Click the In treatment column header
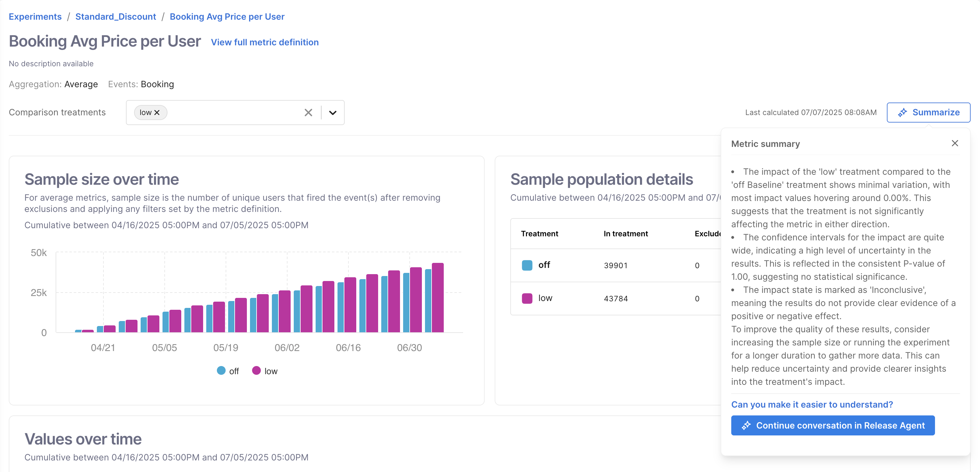Image resolution: width=980 pixels, height=472 pixels. click(625, 234)
